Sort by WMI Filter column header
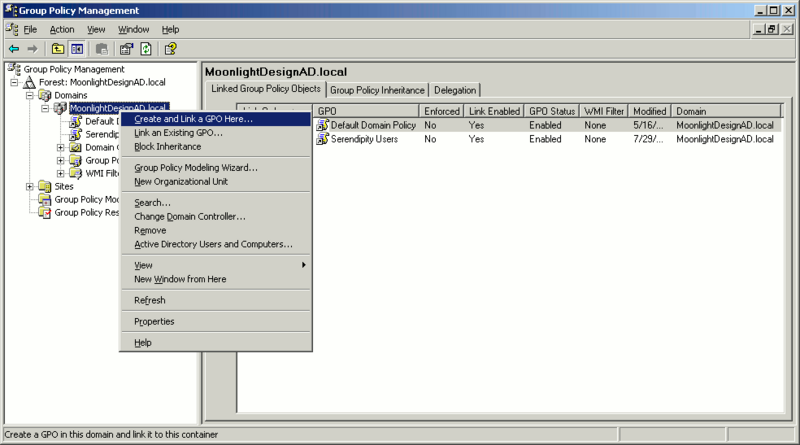Viewport: 800px width, 445px height. tap(604, 111)
